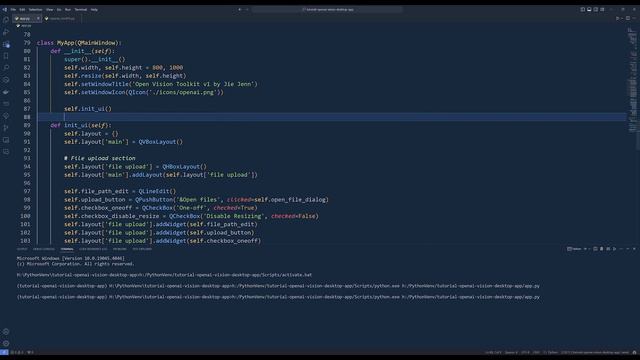This screenshot has height=360, width=640.
Task: Open the Edit menu
Action: (x=22, y=9)
